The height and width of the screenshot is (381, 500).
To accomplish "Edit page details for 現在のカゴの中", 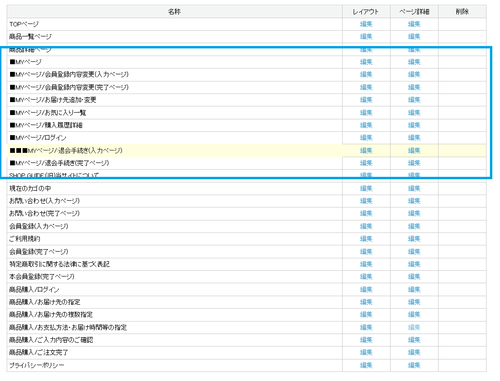I will click(x=414, y=189).
